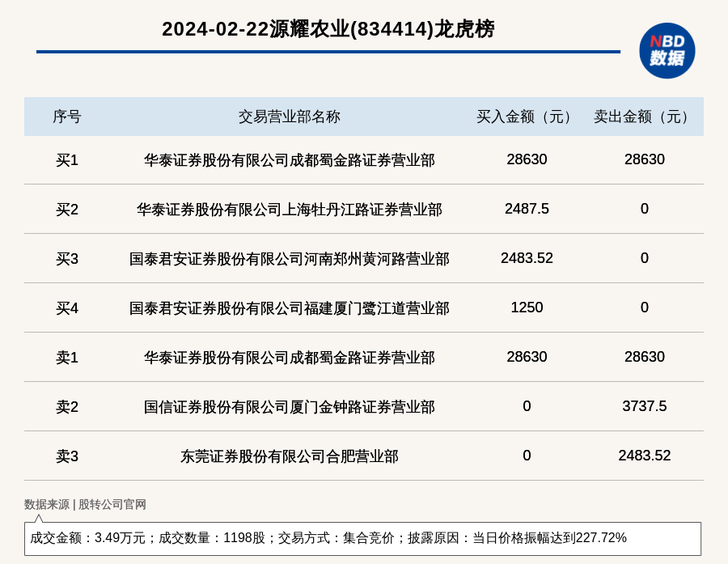
Task: Click the 买入金额（元） column header
Action: coord(527,117)
